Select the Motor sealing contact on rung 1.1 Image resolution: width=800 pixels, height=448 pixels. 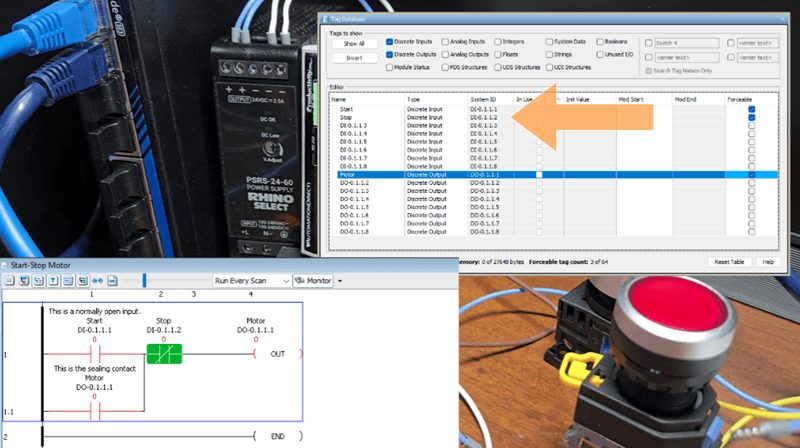[x=95, y=411]
